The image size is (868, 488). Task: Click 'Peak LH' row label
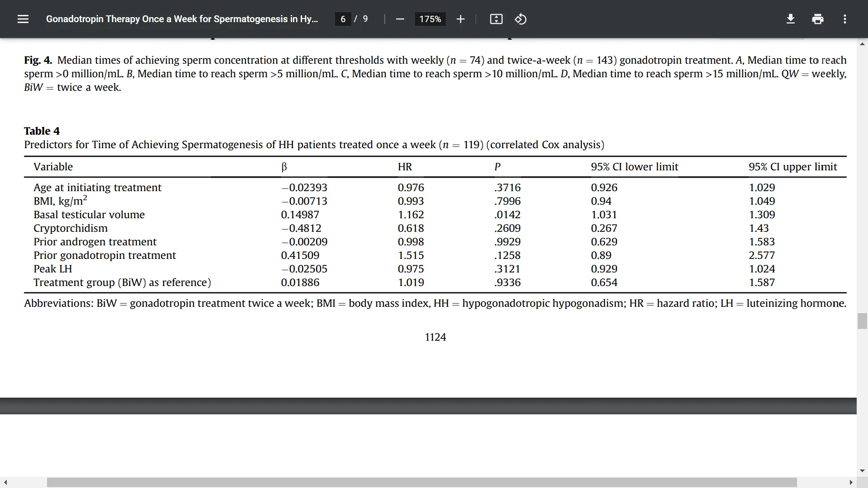(x=52, y=269)
